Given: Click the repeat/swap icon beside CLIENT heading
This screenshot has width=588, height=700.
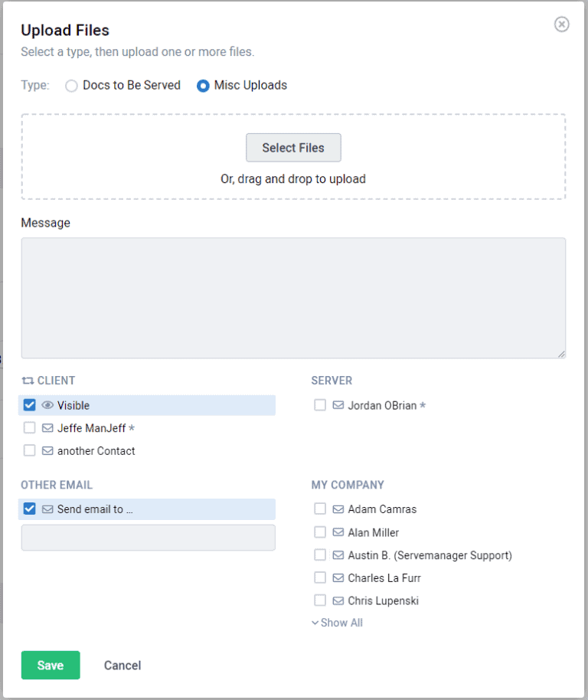Looking at the screenshot, I should (27, 381).
